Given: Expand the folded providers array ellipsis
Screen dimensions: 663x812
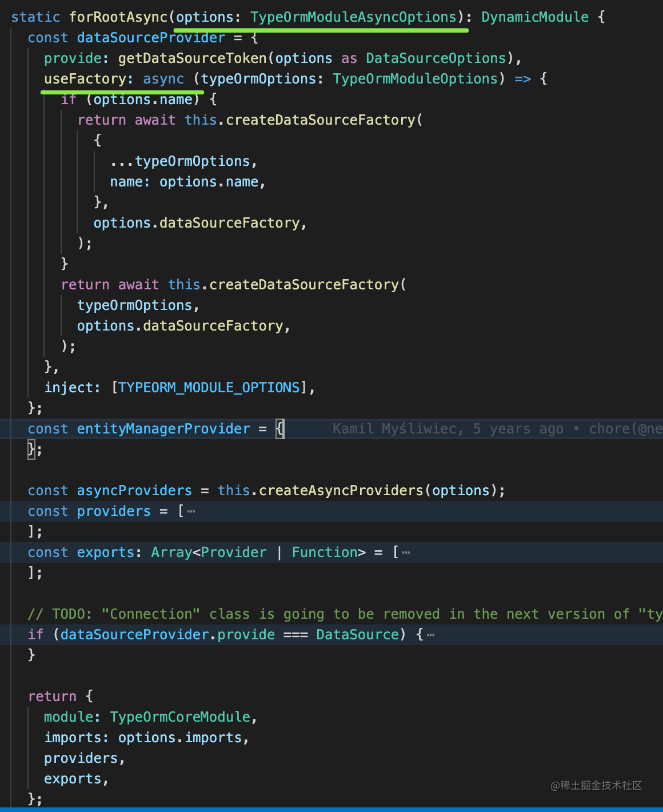Looking at the screenshot, I should click(x=191, y=511).
